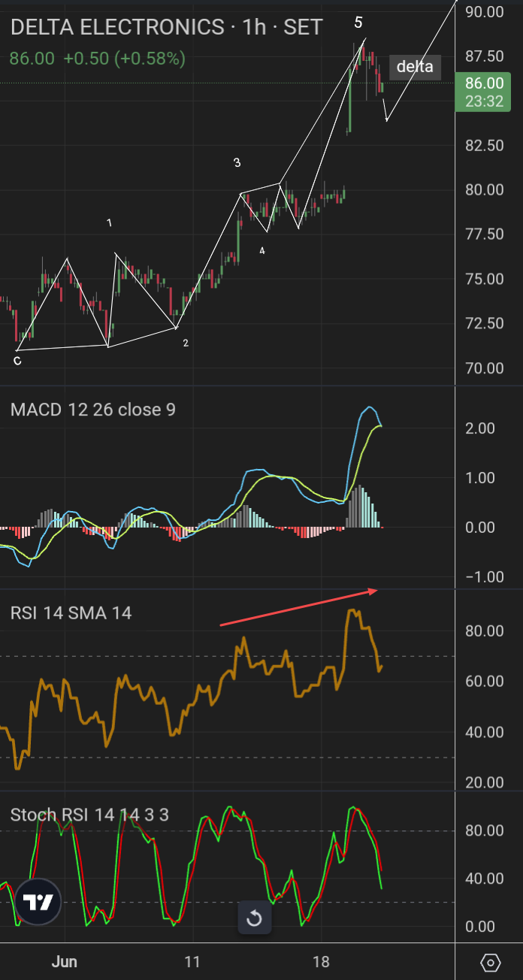Click the '11' date on time axis

tap(192, 962)
